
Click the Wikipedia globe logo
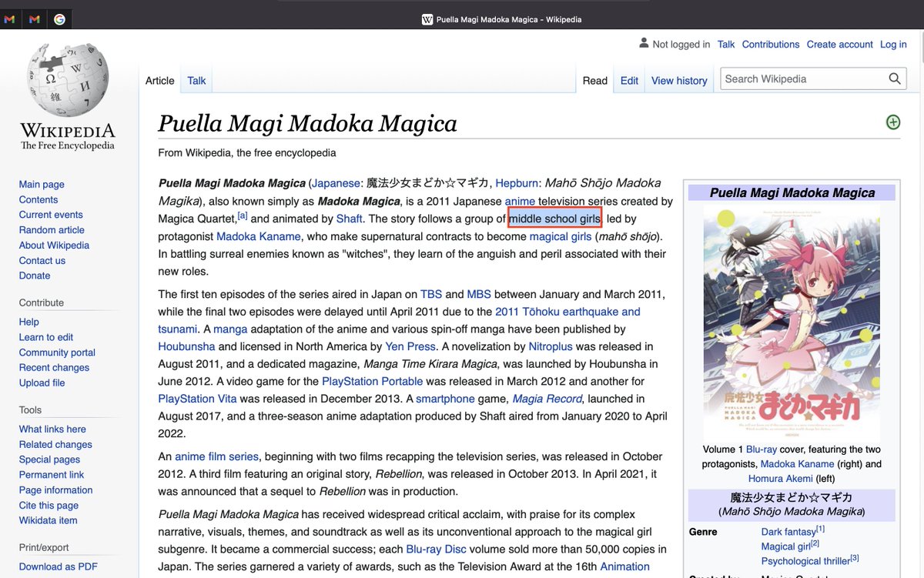pyautogui.click(x=68, y=80)
